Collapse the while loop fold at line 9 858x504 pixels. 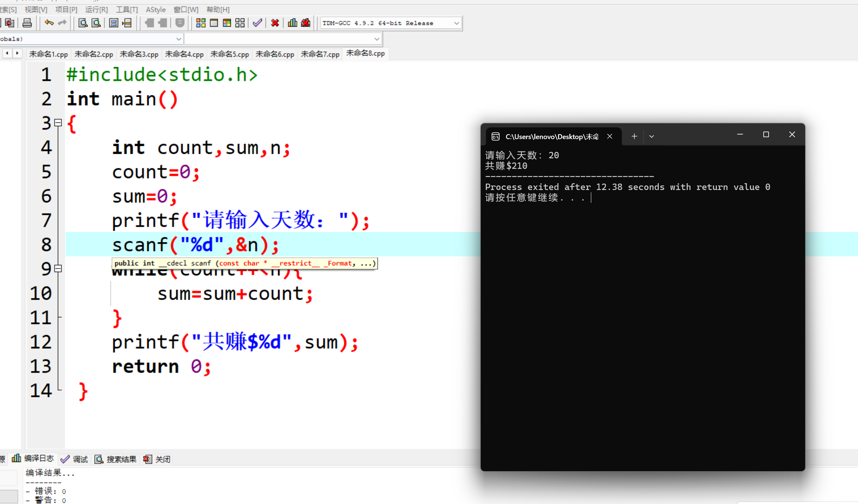tap(58, 268)
